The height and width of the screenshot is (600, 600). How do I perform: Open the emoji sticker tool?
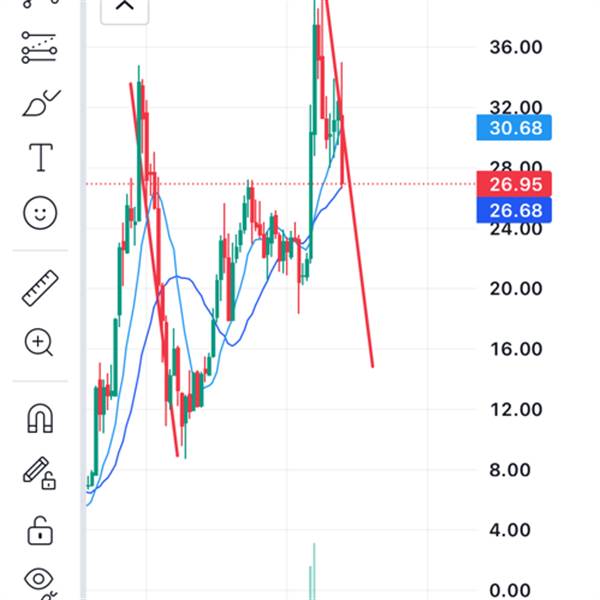[40, 213]
